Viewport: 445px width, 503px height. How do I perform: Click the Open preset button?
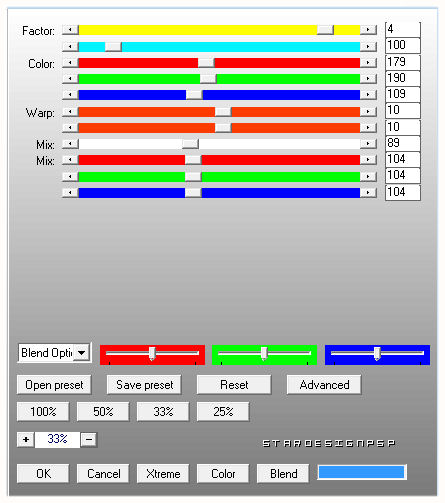[54, 385]
